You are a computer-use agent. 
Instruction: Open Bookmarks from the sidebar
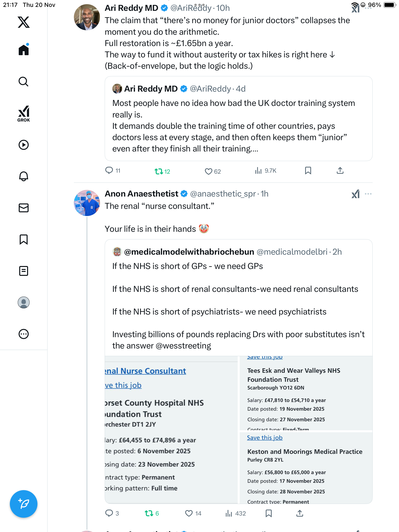[24, 239]
